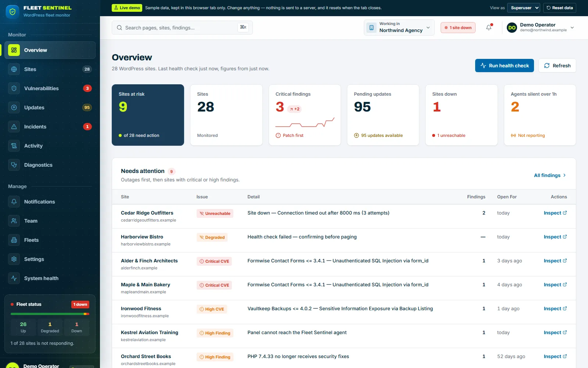Viewport: 588px width, 368px height.
Task: Open Settings gear icon in sidebar
Action: pos(14,259)
